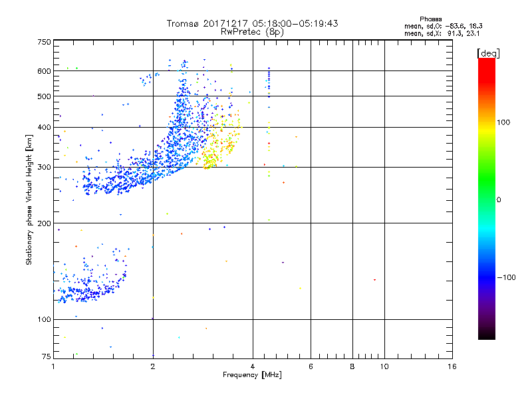This screenshot has height=399, width=532.
Task: Click the "[deg]" colorbar unit label
Action: click(x=488, y=53)
